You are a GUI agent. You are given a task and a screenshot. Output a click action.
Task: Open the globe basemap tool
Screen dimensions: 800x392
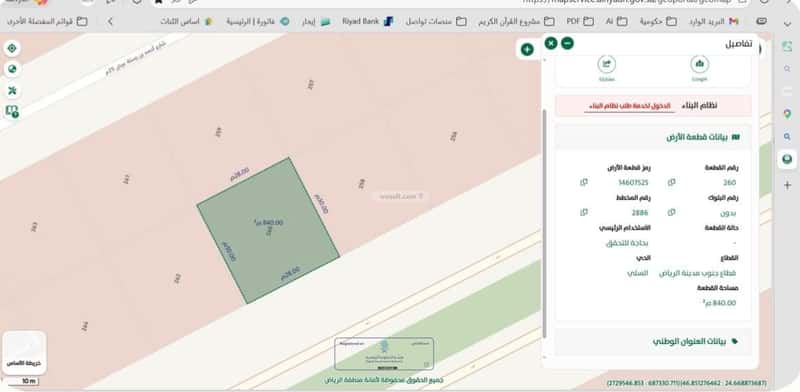click(x=12, y=69)
